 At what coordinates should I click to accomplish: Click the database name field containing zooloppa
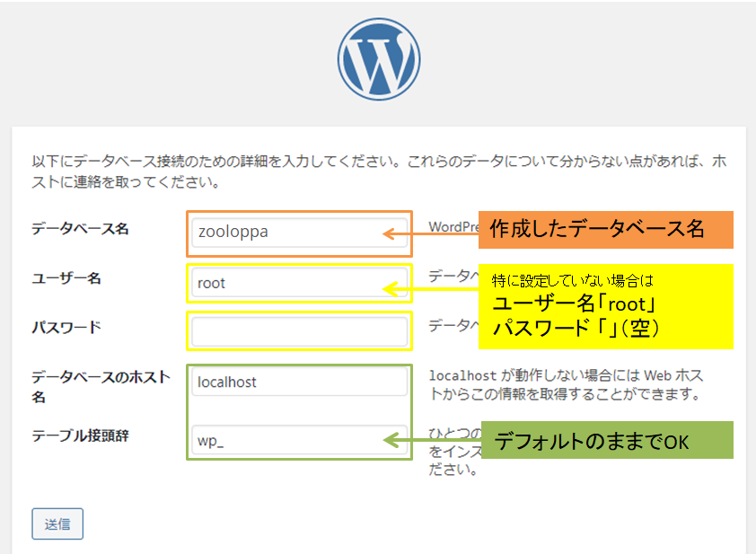point(299,233)
